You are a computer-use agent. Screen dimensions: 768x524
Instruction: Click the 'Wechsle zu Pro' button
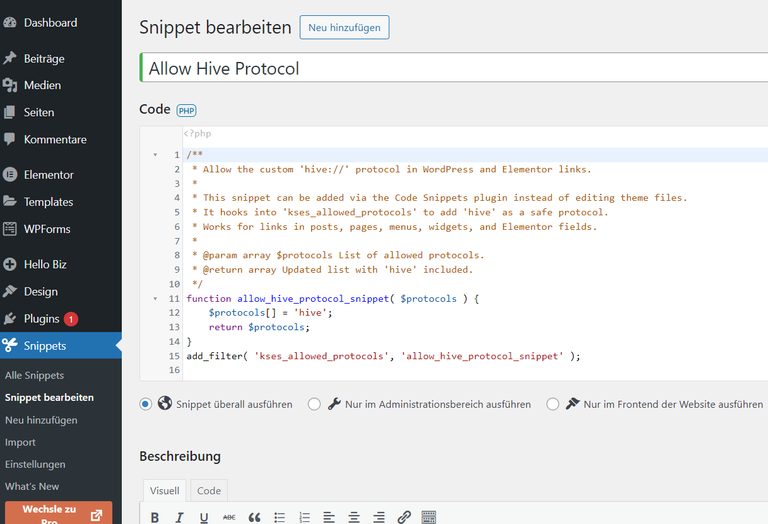click(x=59, y=513)
